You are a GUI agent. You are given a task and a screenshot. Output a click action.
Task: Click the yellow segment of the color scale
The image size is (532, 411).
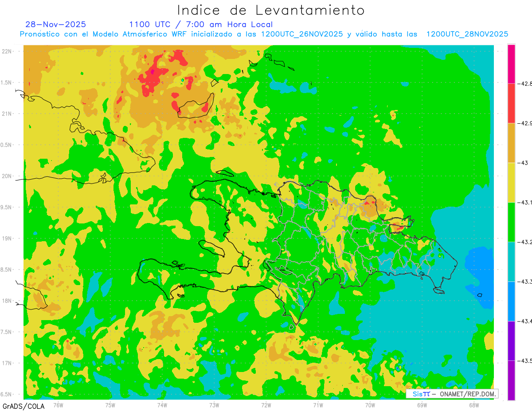[x=511, y=182]
